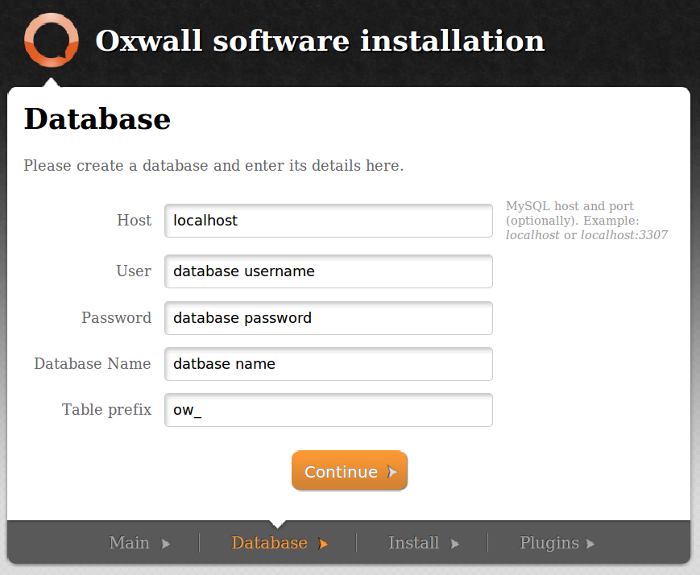Click the Oxwall orange logo icon
Viewport: 700px width, 575px height.
coord(51,40)
